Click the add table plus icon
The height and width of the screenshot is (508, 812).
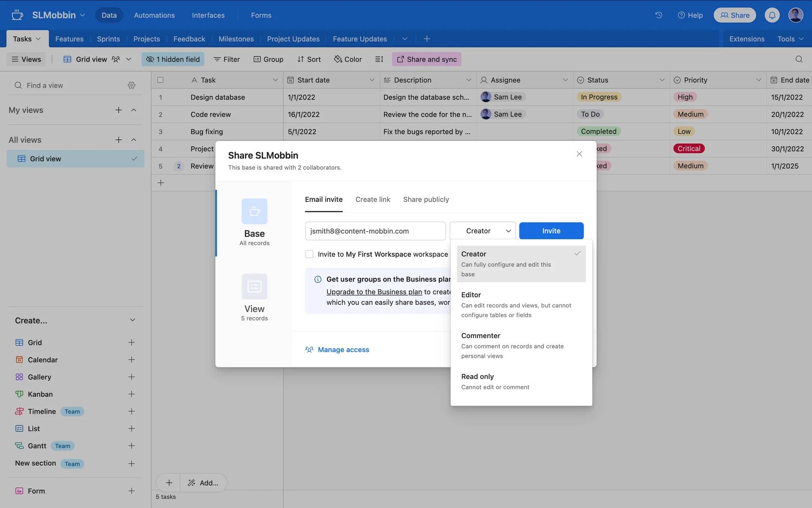pos(427,39)
